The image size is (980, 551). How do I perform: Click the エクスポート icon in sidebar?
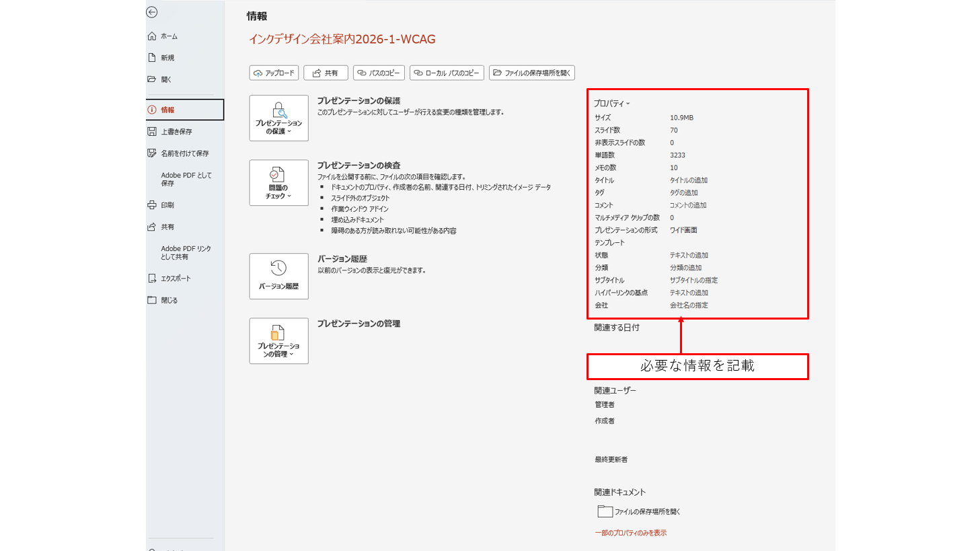[152, 279]
